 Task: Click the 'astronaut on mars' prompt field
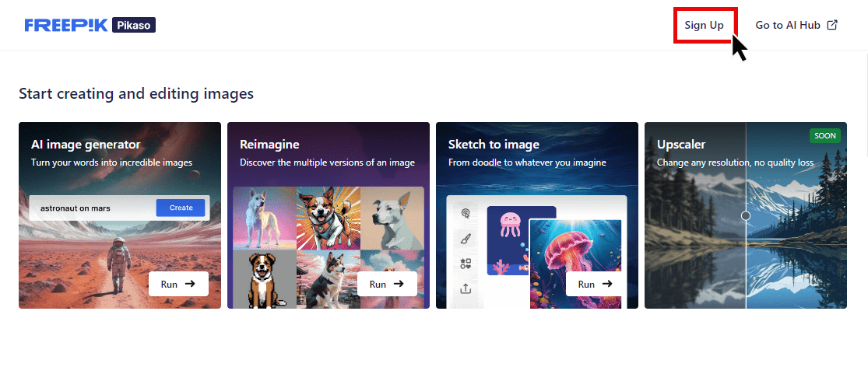[93, 208]
